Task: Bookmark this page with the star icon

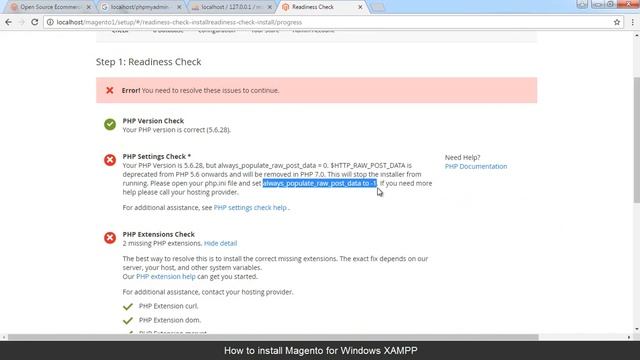Action: tap(617, 22)
